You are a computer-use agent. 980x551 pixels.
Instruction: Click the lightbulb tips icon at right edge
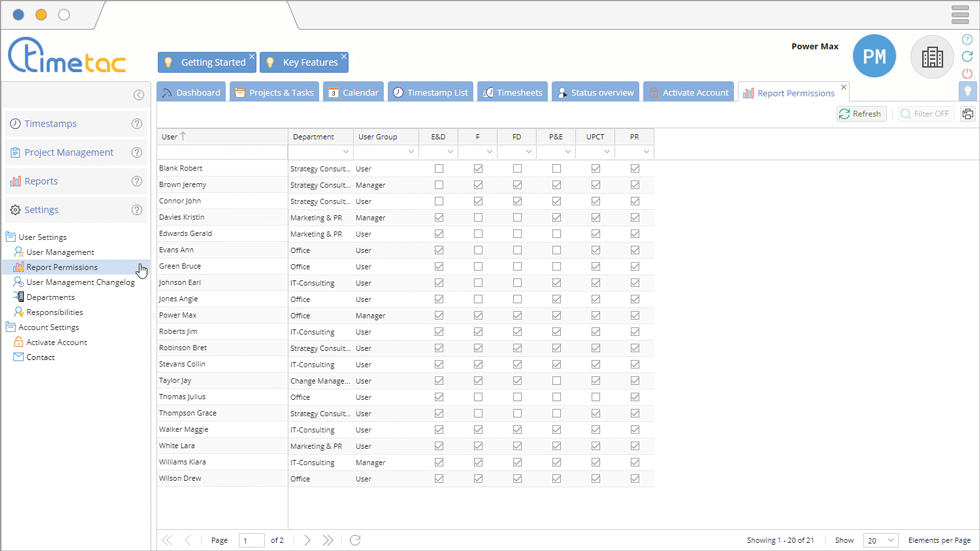(968, 91)
